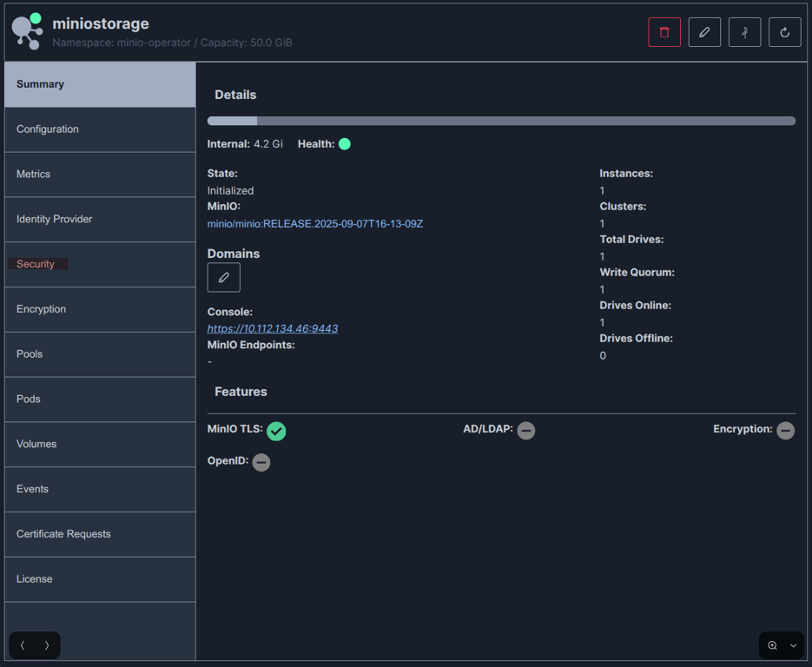
Task: Click the Drives Offline value 0
Action: 603,356
